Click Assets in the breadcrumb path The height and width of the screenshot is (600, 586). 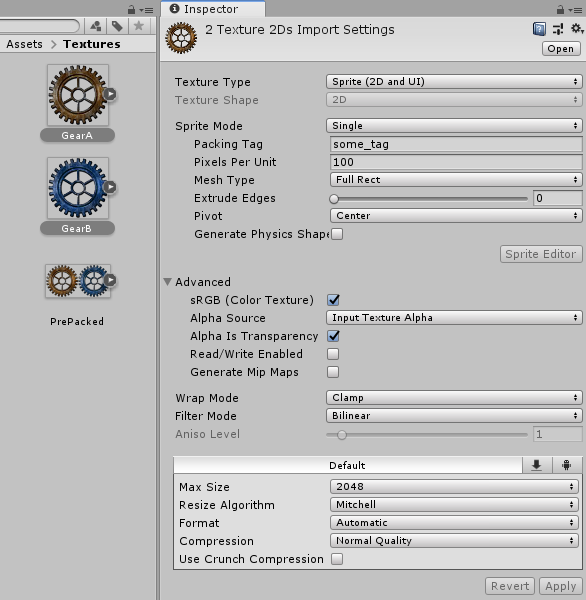tap(24, 44)
